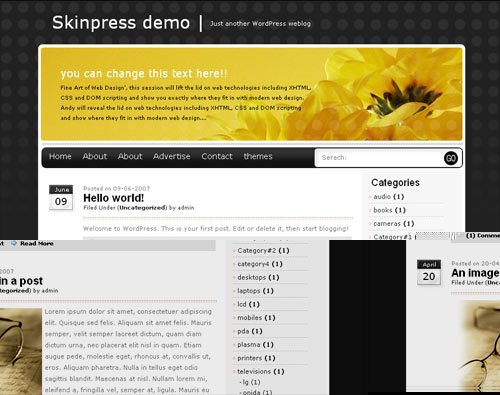Viewport: 500px width, 395px height.
Task: Select the books category
Action: coord(383,210)
